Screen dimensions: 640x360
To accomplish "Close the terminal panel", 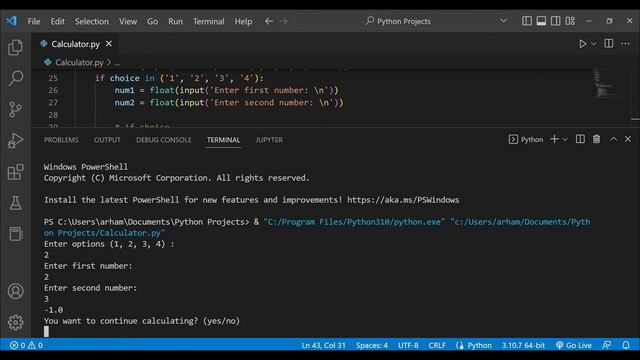I will pos(628,139).
